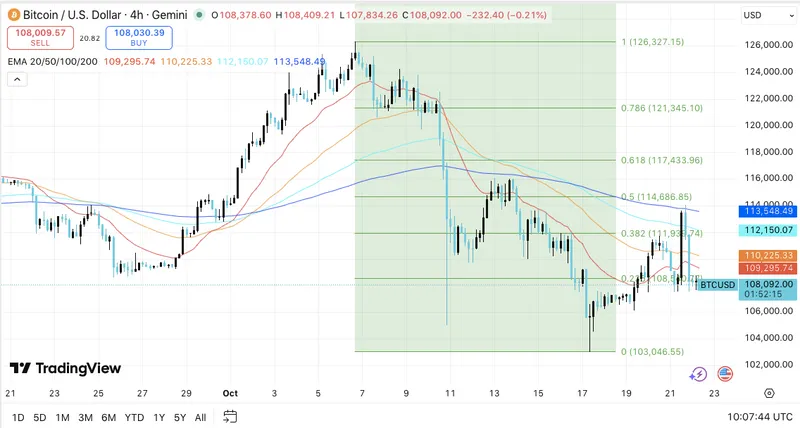Select the All time range
The image size is (800, 428).
click(200, 416)
